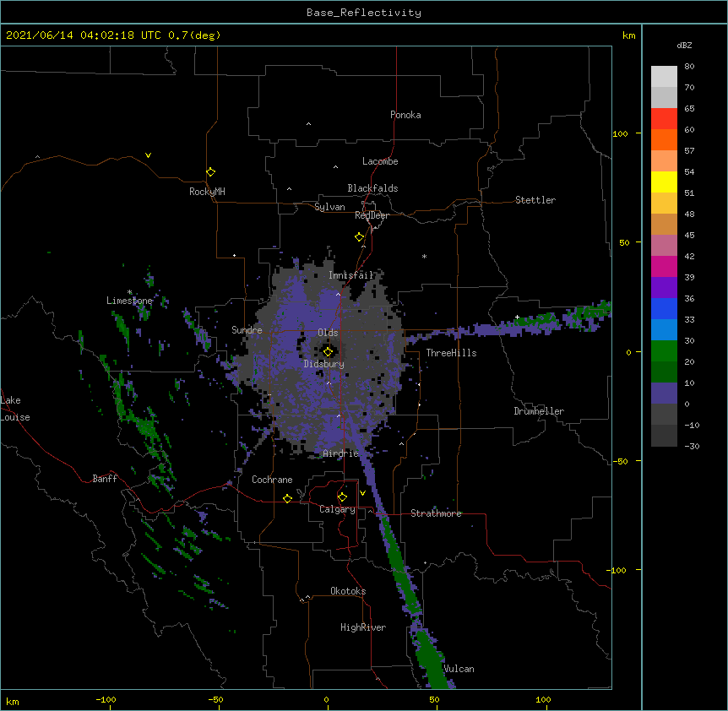728x711 pixels.
Task: Click the ThreeHills town label
Action: [451, 353]
